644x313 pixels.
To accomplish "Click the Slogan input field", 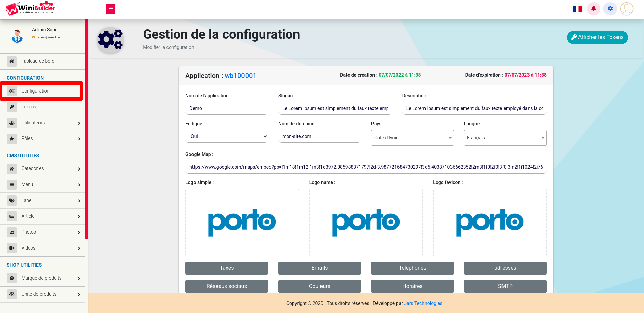I will (335, 108).
